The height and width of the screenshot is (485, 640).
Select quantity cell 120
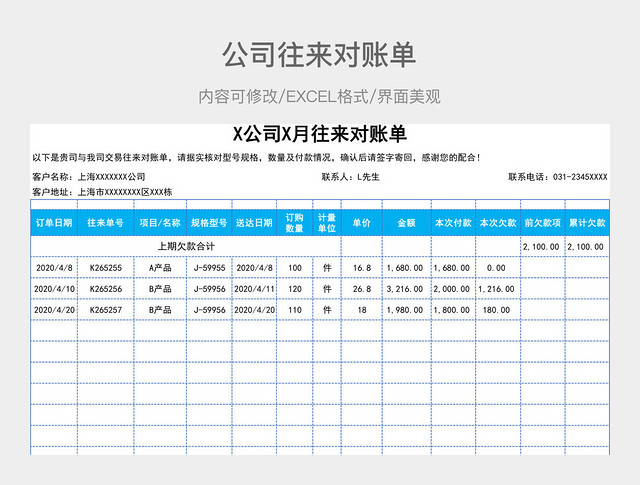[x=295, y=289]
